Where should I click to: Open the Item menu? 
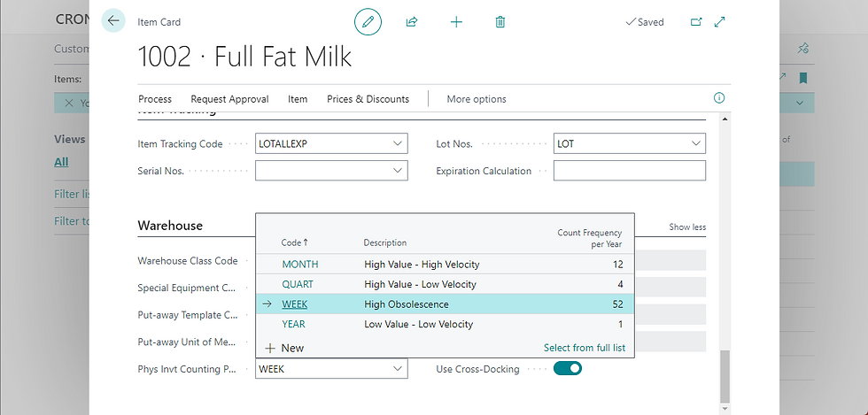click(x=298, y=99)
